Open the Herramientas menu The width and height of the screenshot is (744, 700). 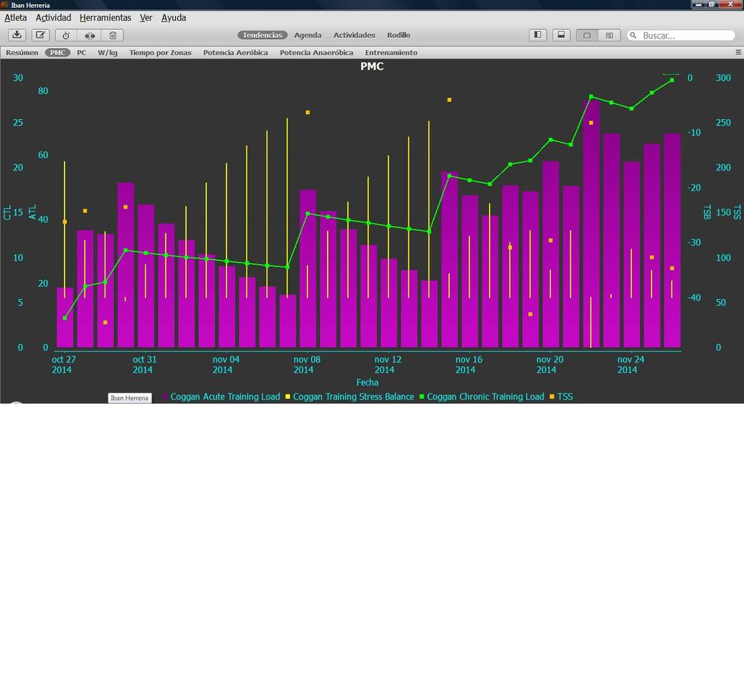pyautogui.click(x=105, y=17)
